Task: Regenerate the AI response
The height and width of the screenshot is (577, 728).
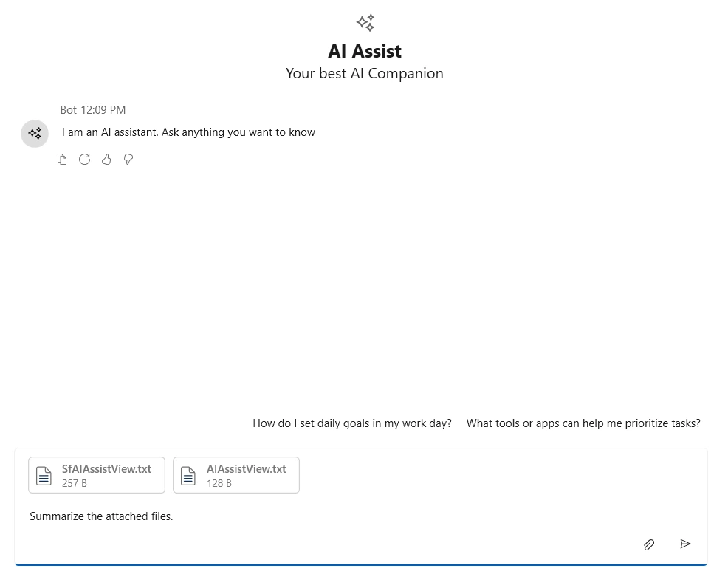Action: (x=84, y=159)
